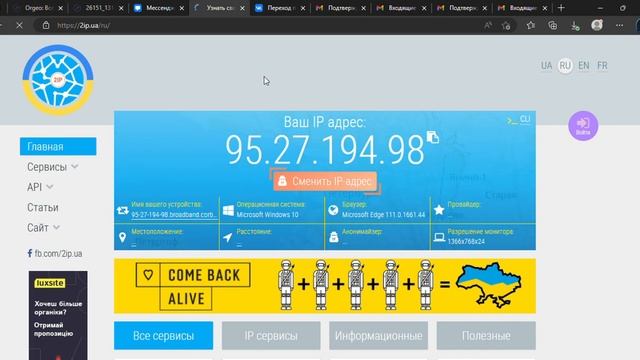Expand the Сервисы sidebar menu

click(x=52, y=167)
